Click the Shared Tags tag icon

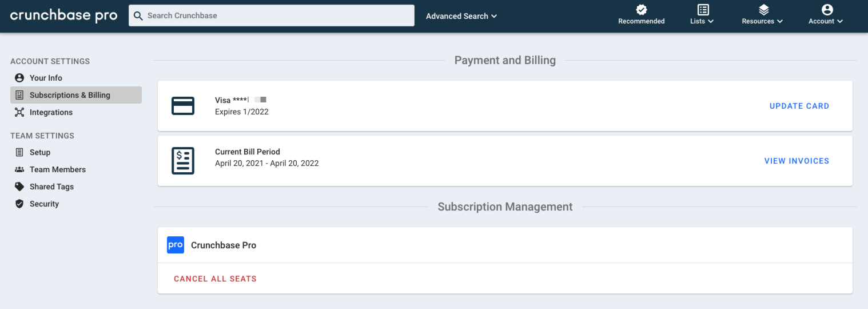tap(19, 187)
